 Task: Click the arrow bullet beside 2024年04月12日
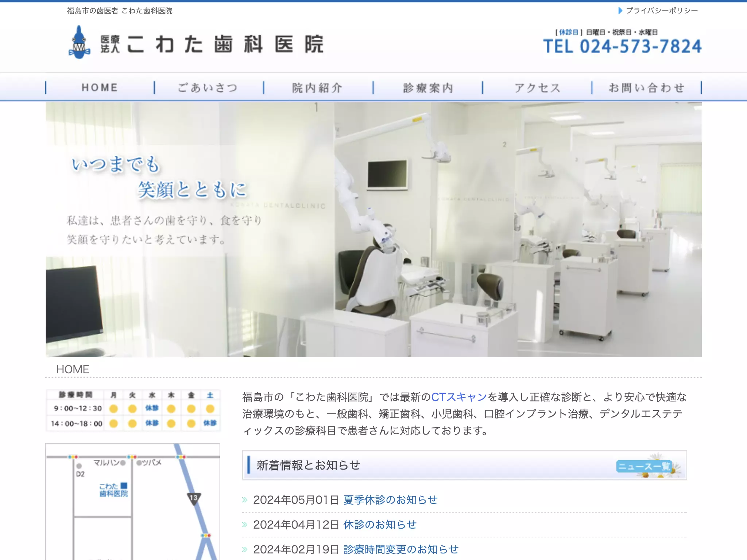pyautogui.click(x=245, y=525)
